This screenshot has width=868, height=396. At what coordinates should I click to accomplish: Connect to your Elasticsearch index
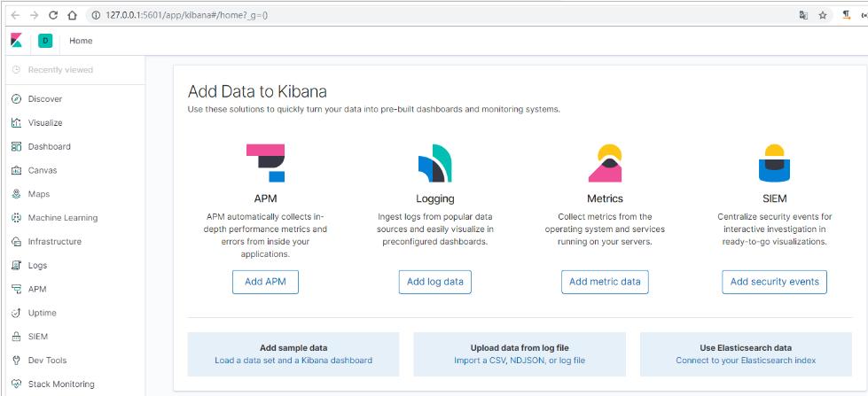(x=746, y=361)
